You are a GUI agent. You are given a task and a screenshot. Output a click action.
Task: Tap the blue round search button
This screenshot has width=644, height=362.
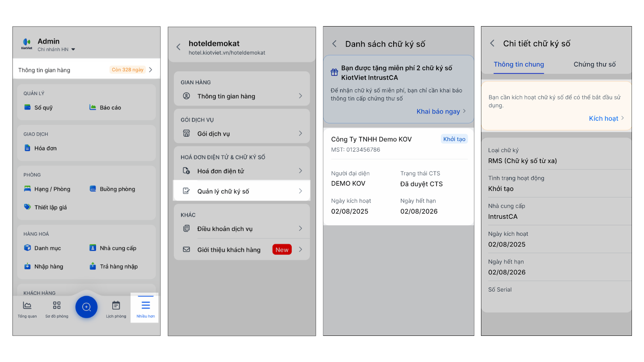point(87,307)
